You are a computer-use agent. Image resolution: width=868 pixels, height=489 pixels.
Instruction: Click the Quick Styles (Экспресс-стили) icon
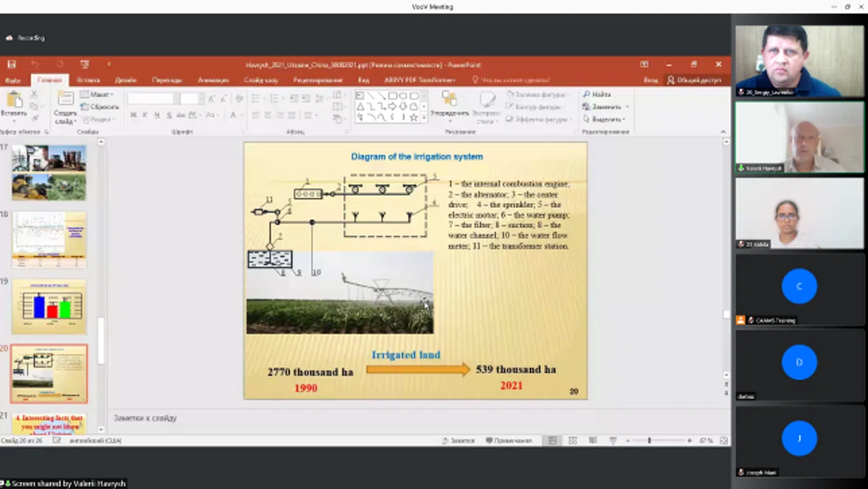[487, 100]
